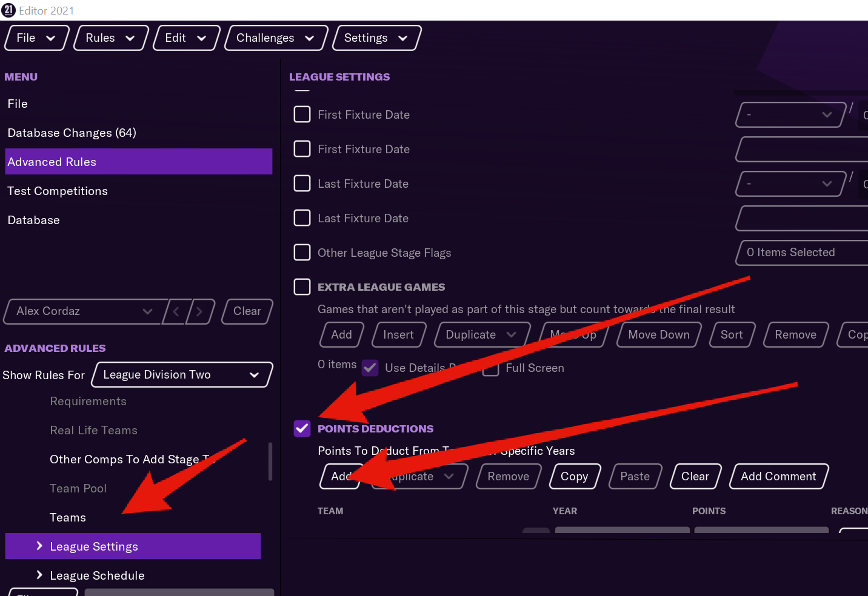This screenshot has height=596, width=868.
Task: Expand the League Schedule section
Action: [39, 575]
